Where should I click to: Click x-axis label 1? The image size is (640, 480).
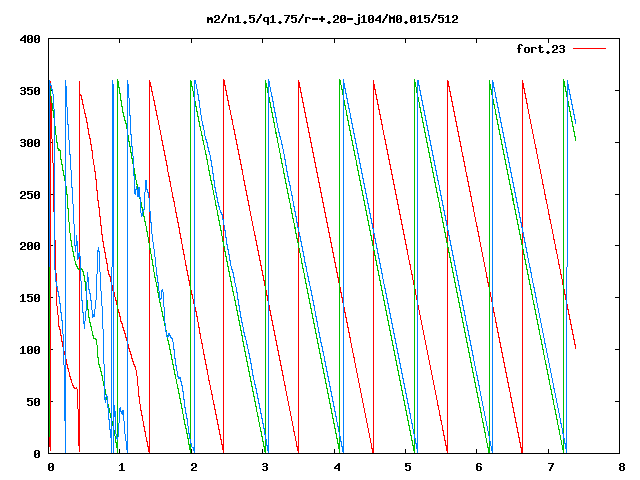[x=122, y=467]
